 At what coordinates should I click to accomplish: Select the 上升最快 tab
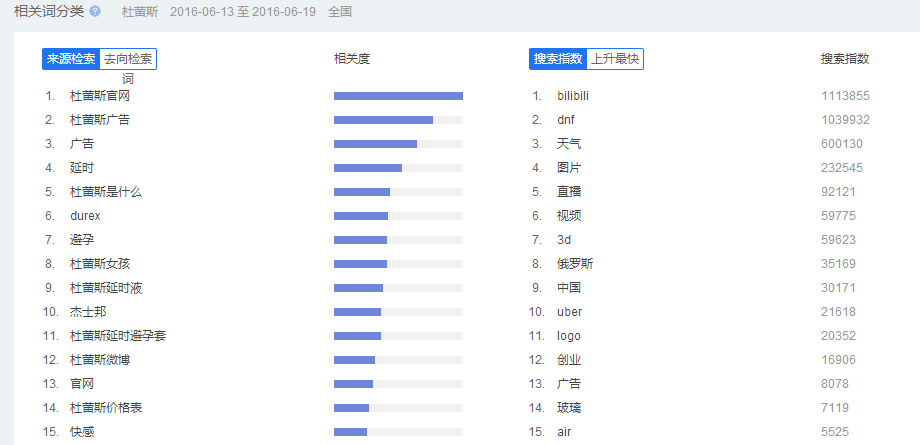614,59
